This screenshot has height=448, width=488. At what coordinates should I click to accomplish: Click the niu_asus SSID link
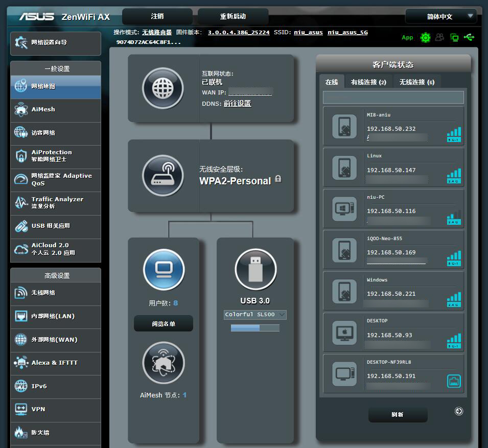308,32
